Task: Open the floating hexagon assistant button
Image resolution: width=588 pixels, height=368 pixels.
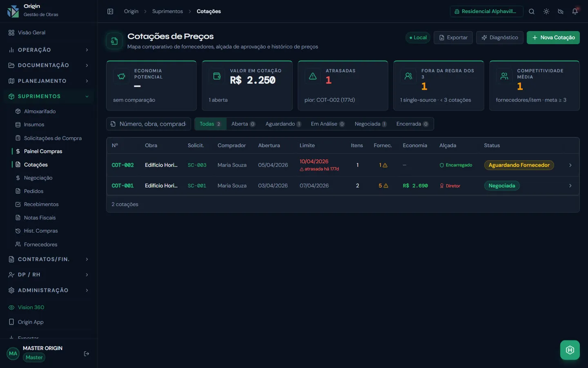Action: pyautogui.click(x=570, y=350)
